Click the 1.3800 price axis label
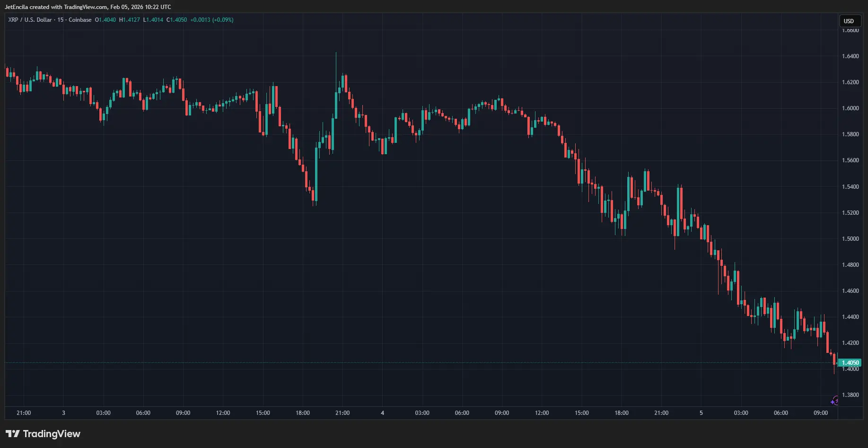This screenshot has width=868, height=448. pos(850,395)
